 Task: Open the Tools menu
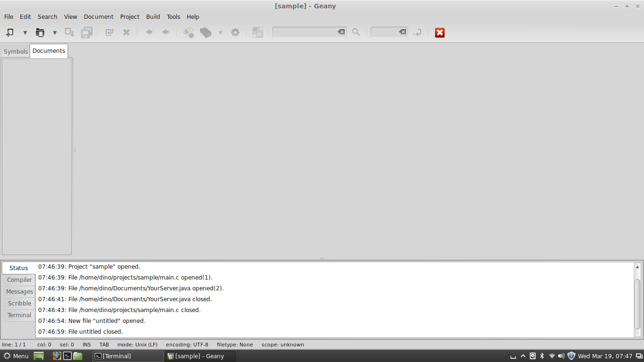coord(173,16)
